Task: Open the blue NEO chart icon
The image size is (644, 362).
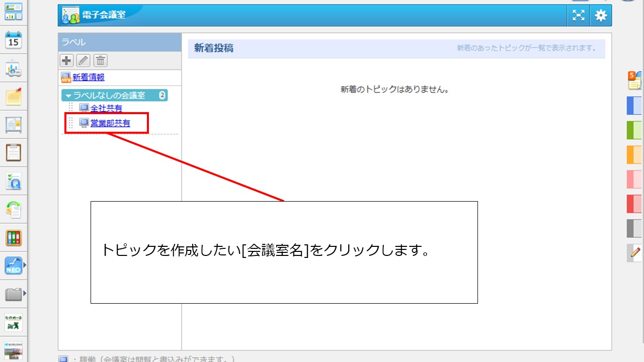Action: pos(13,265)
